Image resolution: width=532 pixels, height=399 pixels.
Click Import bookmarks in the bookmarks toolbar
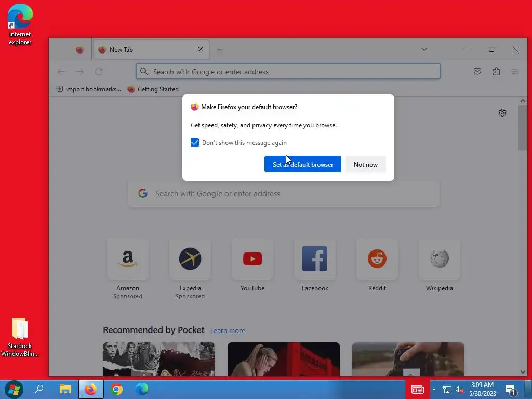point(88,89)
